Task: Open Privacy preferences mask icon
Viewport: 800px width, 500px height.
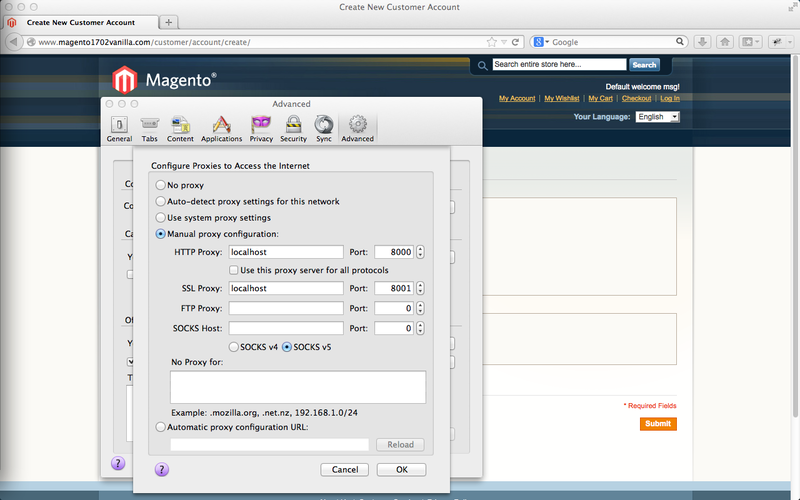Action: coord(261,125)
